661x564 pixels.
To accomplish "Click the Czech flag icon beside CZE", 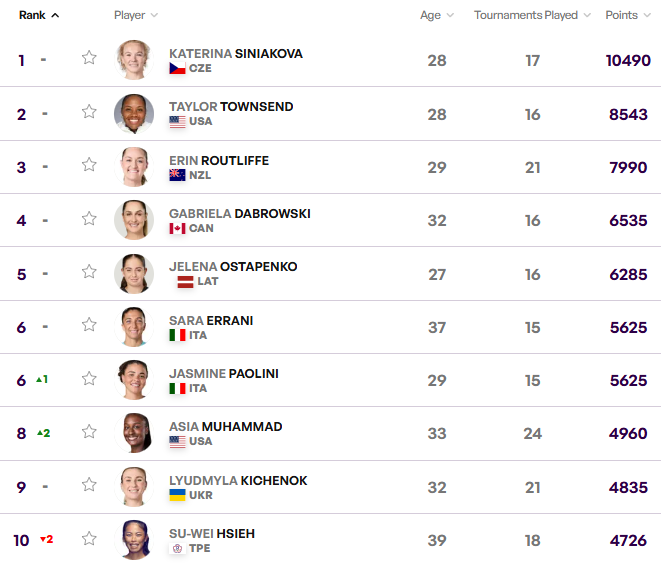I will tap(177, 69).
